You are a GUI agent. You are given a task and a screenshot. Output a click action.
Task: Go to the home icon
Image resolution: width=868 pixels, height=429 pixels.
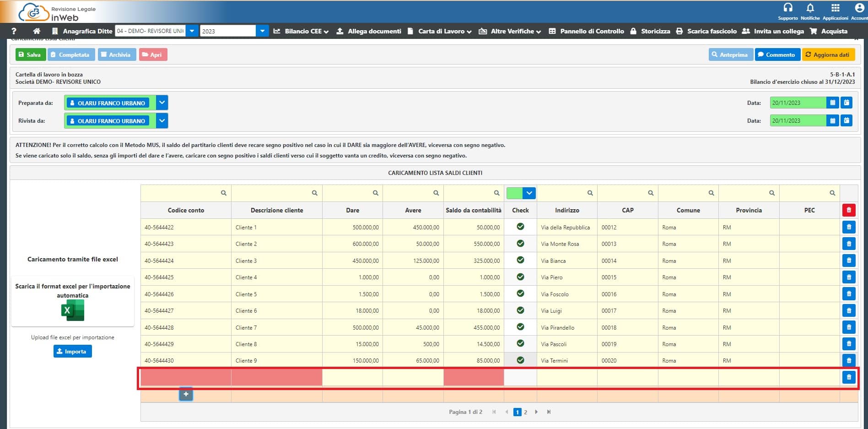(37, 31)
